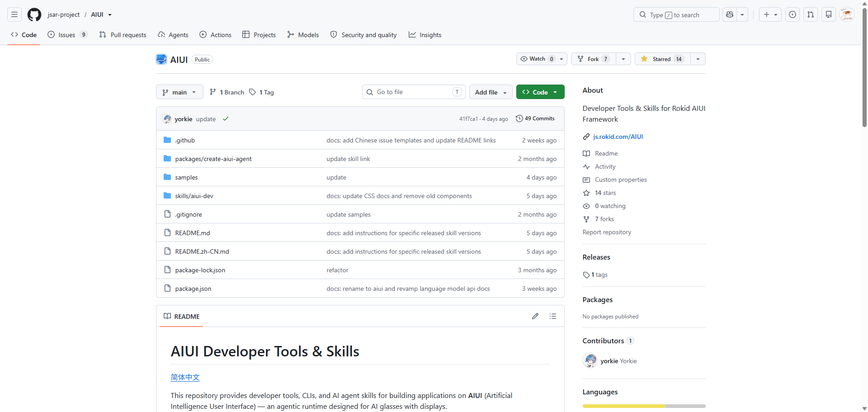
Task: Click the README book icon tab
Action: pos(182,317)
